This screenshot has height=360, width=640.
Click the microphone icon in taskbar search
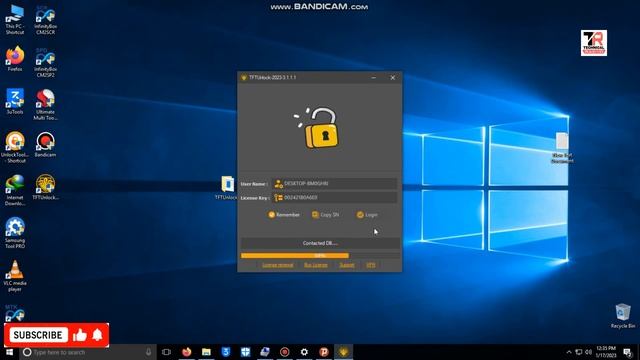point(148,352)
